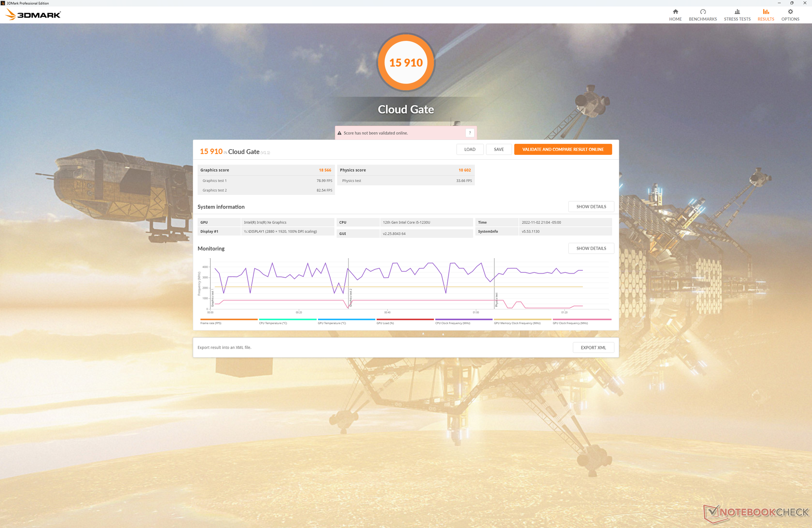Click the Graphics test 1 78.99 FPS row
The width and height of the screenshot is (812, 528).
(267, 180)
